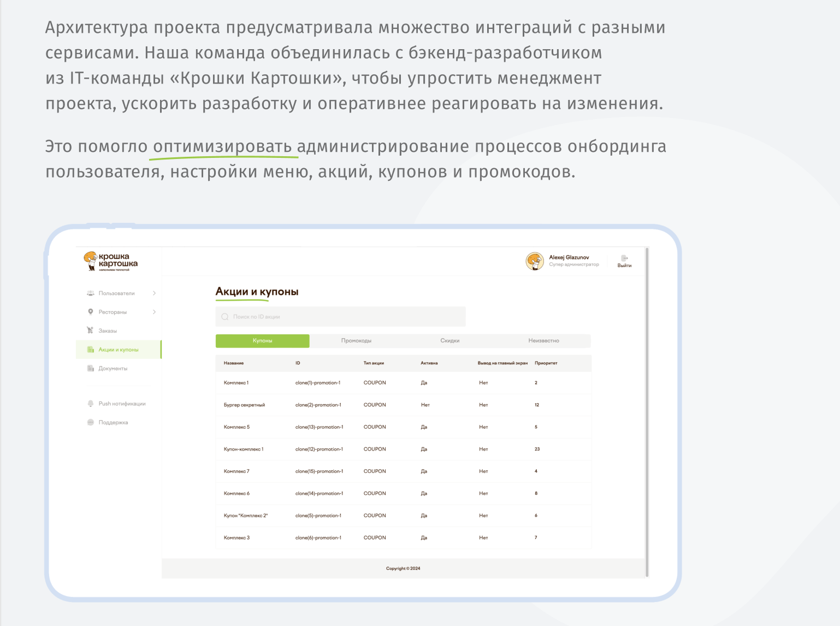Viewport: 840px width, 626px height.
Task: Select the Комплекс 1 row name
Action: (236, 383)
